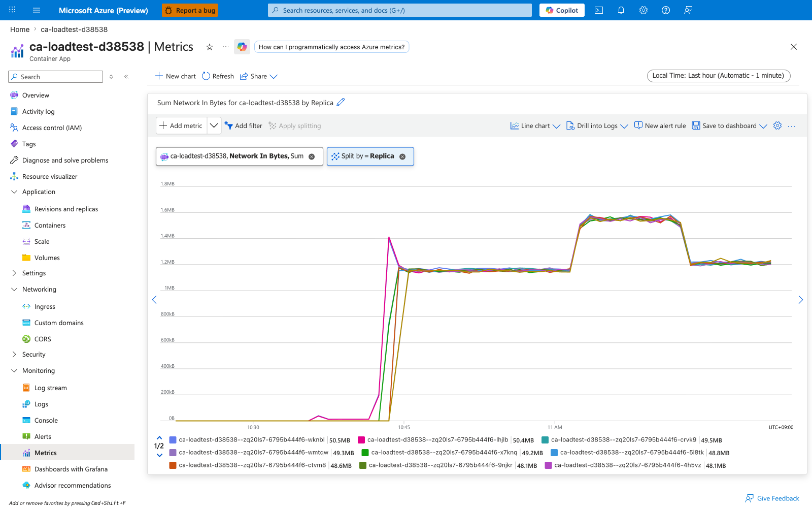The width and height of the screenshot is (812, 508).
Task: Open the Share dropdown
Action: (x=259, y=76)
